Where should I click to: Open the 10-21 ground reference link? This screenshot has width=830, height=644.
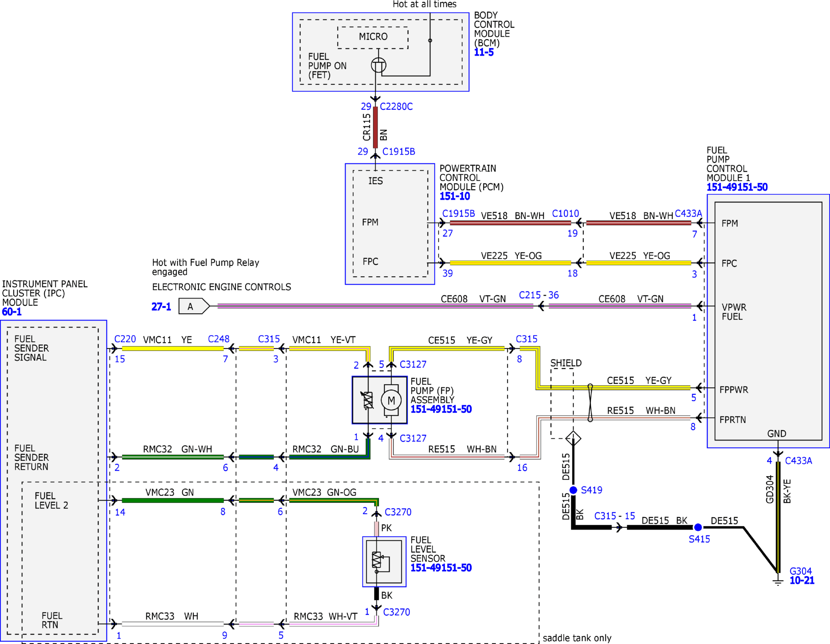(802, 580)
